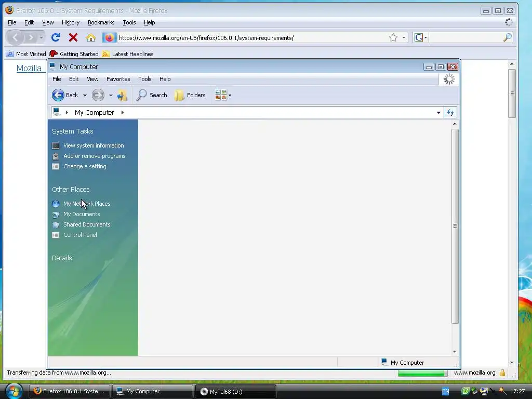Screen dimensions: 532x399
Task: Open Firefox Help menu
Action: coord(149,22)
